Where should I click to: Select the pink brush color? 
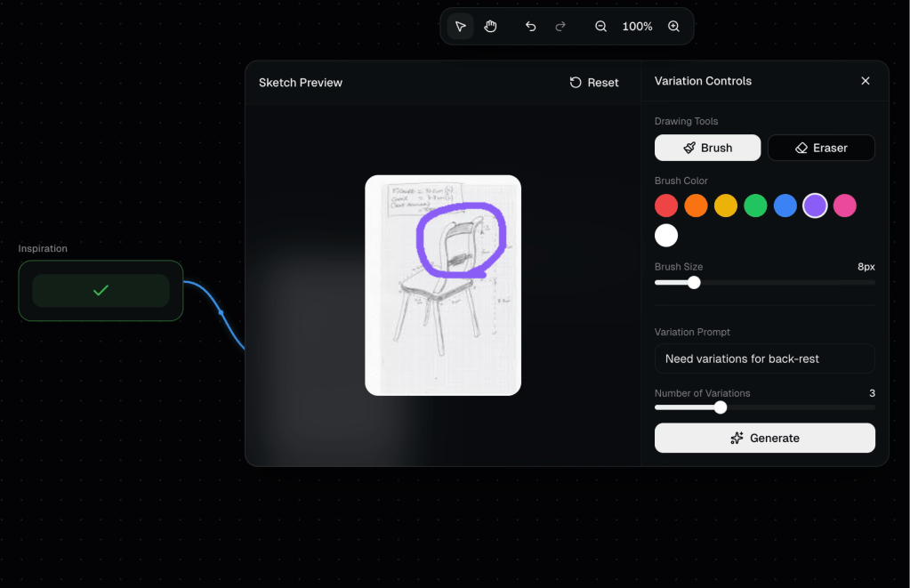845,206
